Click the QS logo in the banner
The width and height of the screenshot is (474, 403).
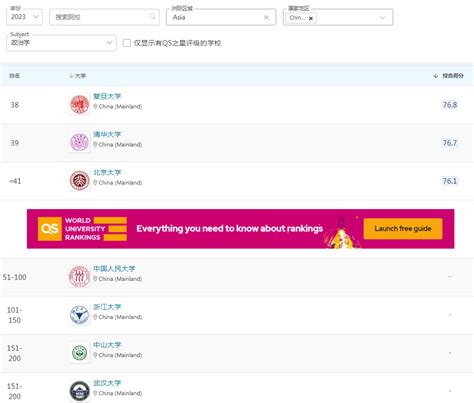[x=50, y=229]
